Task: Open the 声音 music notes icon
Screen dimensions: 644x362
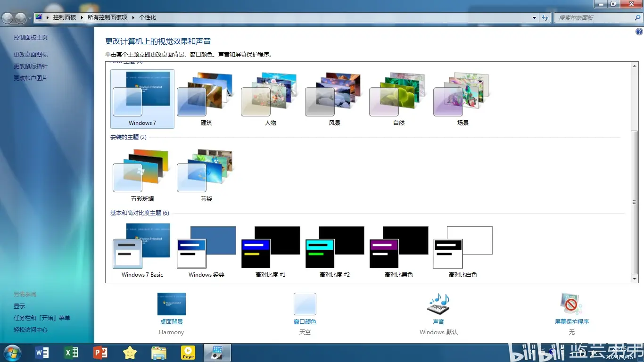Action: pyautogui.click(x=438, y=304)
